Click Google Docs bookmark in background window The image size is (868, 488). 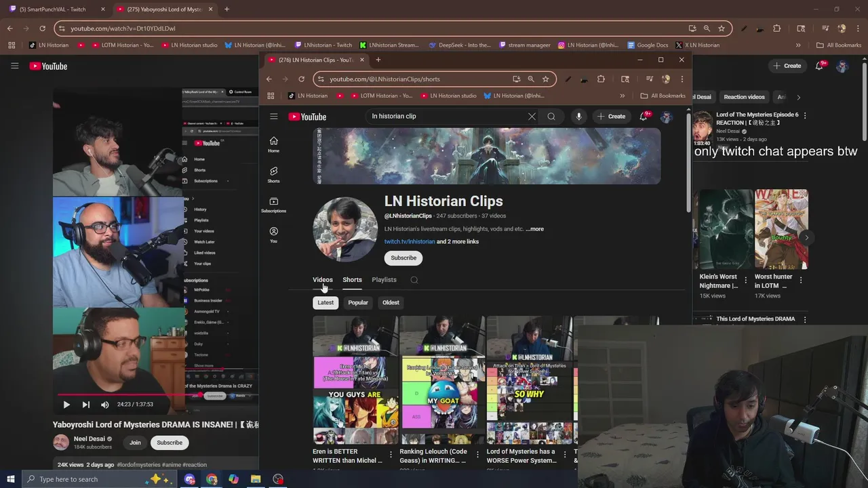click(648, 45)
